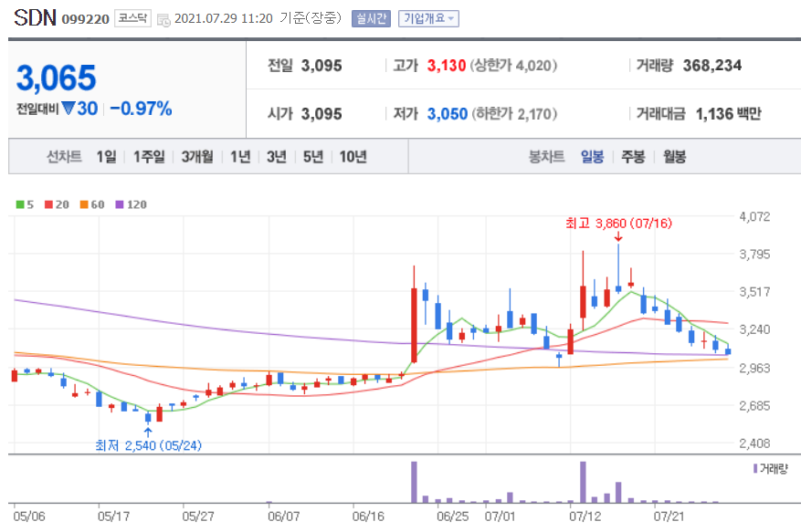This screenshot has height=532, width=801.
Task: Click the 시가 value 3,095
Action: [321, 114]
